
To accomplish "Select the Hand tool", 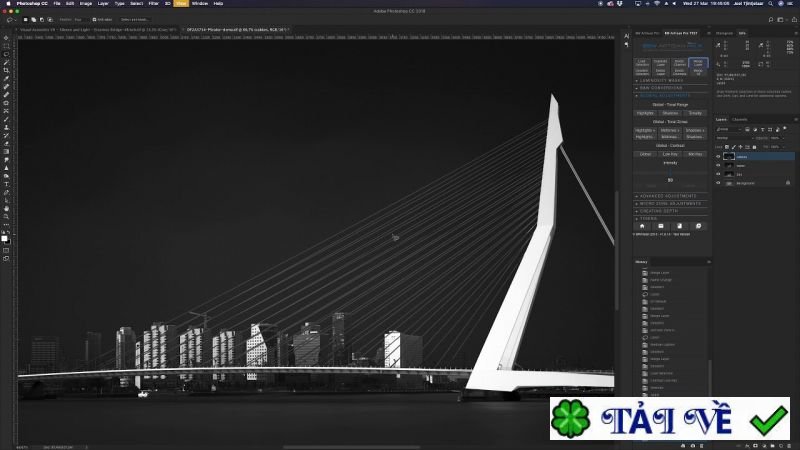I will [6, 209].
